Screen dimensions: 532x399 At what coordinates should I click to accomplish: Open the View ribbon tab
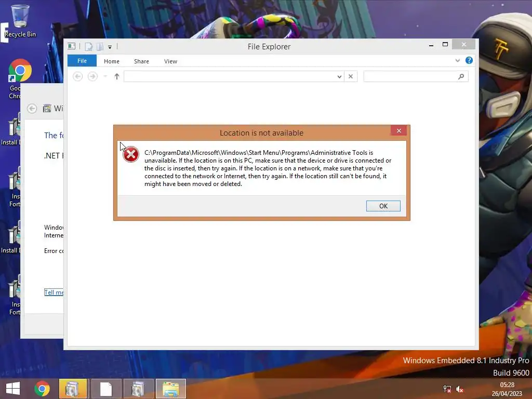pyautogui.click(x=170, y=61)
